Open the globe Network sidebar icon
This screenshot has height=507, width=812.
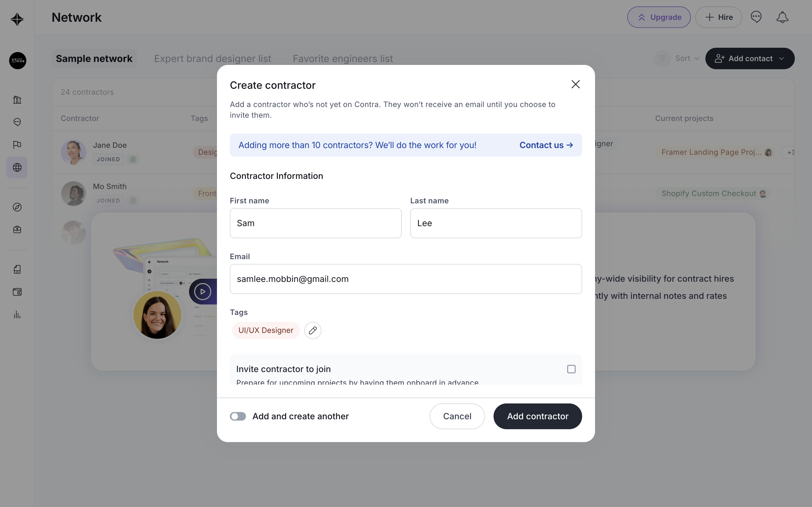point(17,167)
